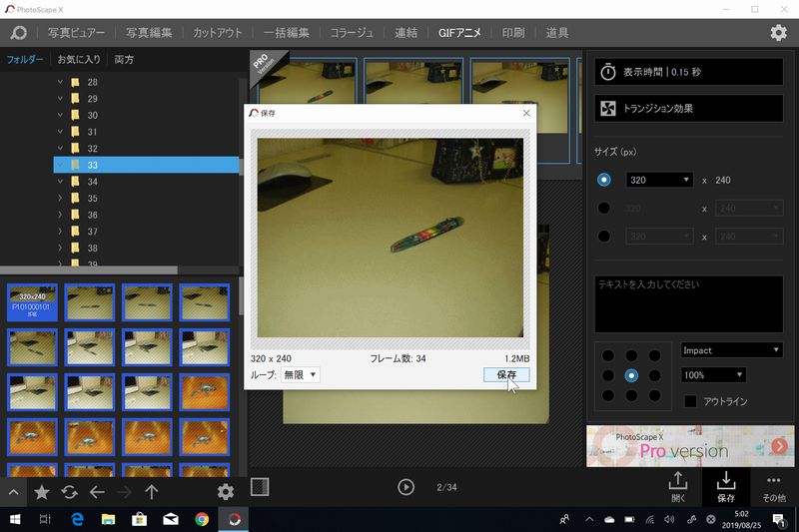Click the Open (開く) icon
Viewport: 799px width, 532px height.
tap(678, 485)
